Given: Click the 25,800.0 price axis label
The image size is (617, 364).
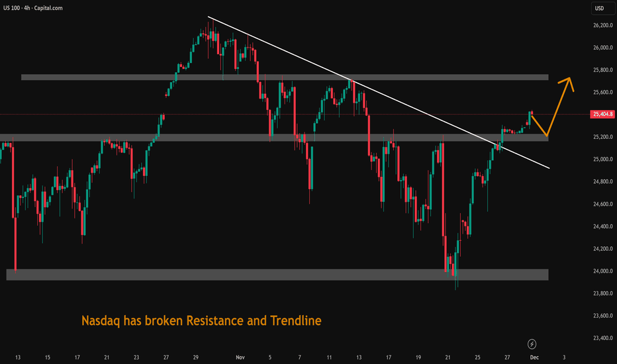Looking at the screenshot, I should point(601,70).
